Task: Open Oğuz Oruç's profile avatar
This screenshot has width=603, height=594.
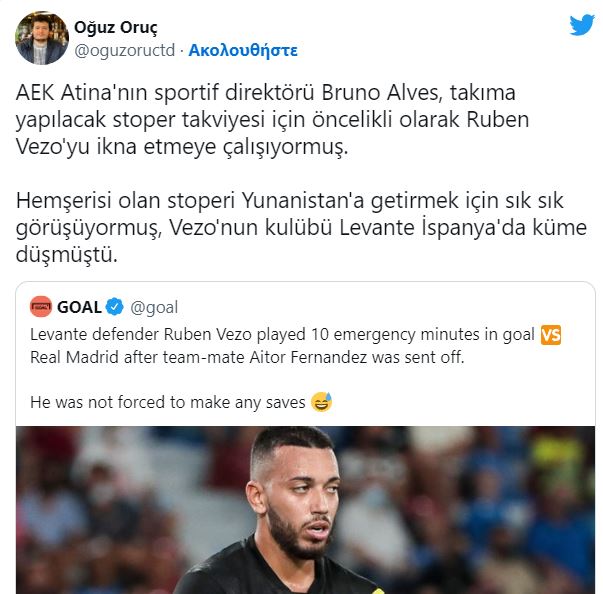Action: tap(42, 38)
